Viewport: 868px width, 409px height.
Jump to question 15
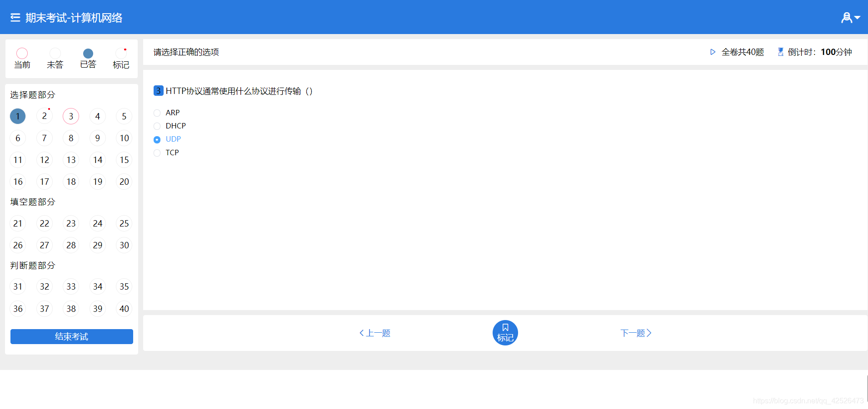(x=124, y=160)
